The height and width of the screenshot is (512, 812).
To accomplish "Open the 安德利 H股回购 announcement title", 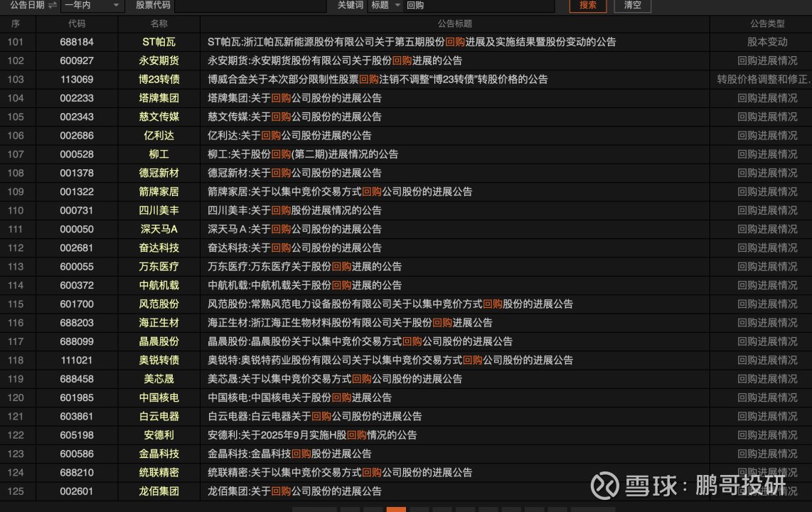I will (312, 435).
